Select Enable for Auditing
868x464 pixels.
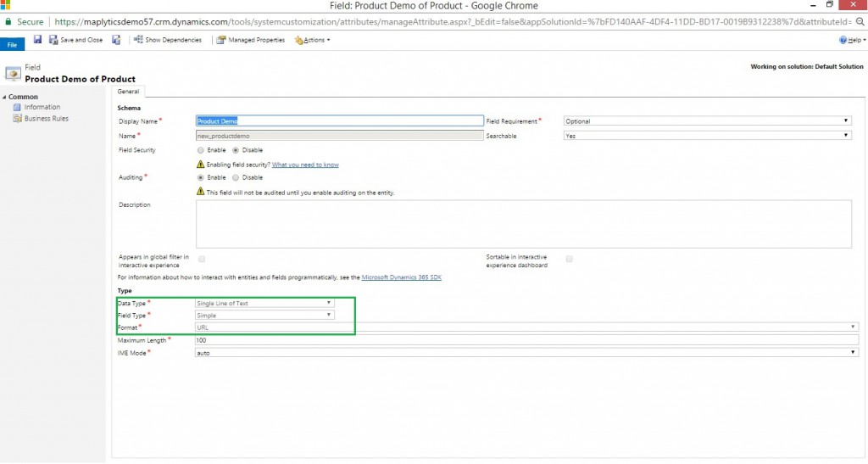(200, 178)
